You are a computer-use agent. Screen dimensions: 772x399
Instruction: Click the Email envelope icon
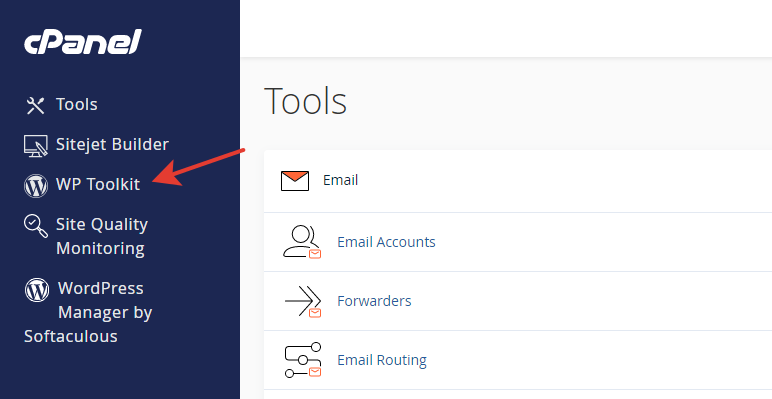pyautogui.click(x=295, y=181)
